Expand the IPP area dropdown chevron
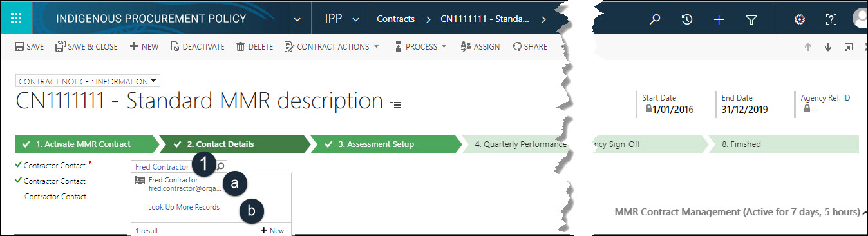 355,19
